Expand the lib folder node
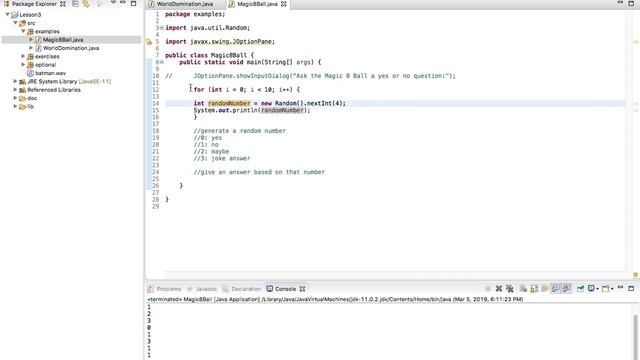Viewport: 640px width, 360px height. pos(16,106)
